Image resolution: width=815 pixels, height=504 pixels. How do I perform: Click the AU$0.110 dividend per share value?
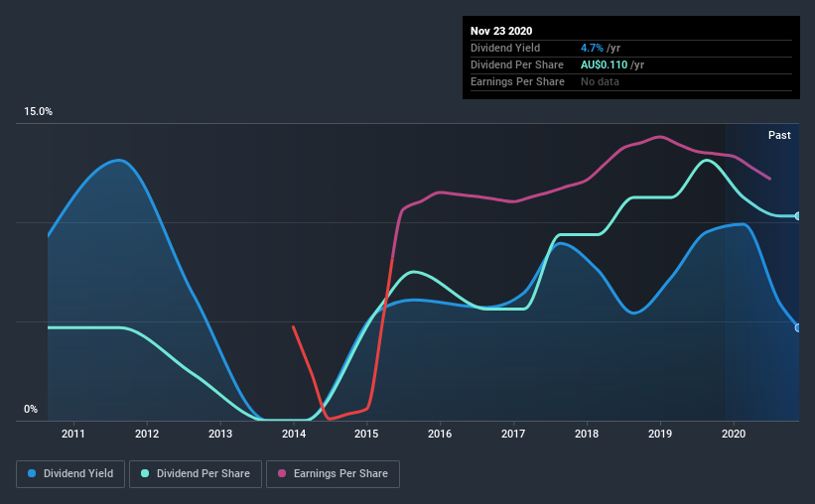point(604,64)
